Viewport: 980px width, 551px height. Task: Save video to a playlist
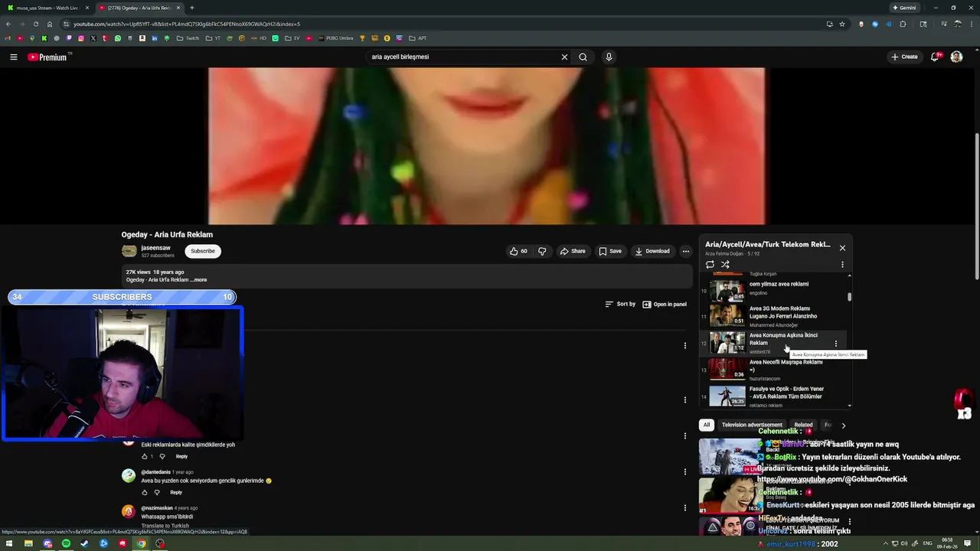click(x=610, y=251)
